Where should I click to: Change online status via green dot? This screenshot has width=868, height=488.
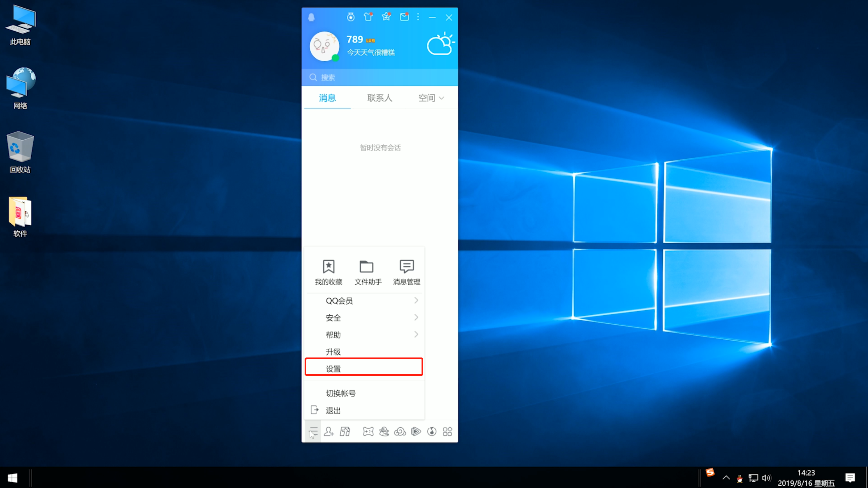point(335,58)
